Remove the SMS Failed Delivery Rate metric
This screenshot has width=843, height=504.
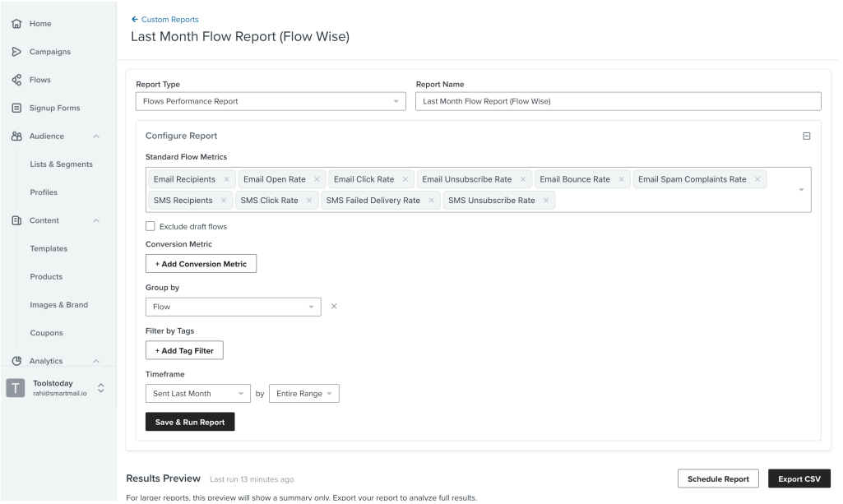[431, 201]
